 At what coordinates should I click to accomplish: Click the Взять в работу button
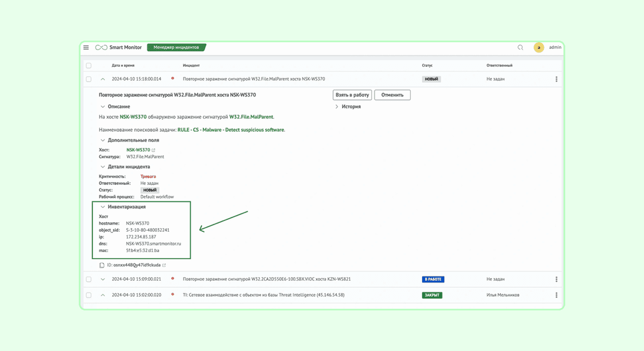[x=352, y=95]
